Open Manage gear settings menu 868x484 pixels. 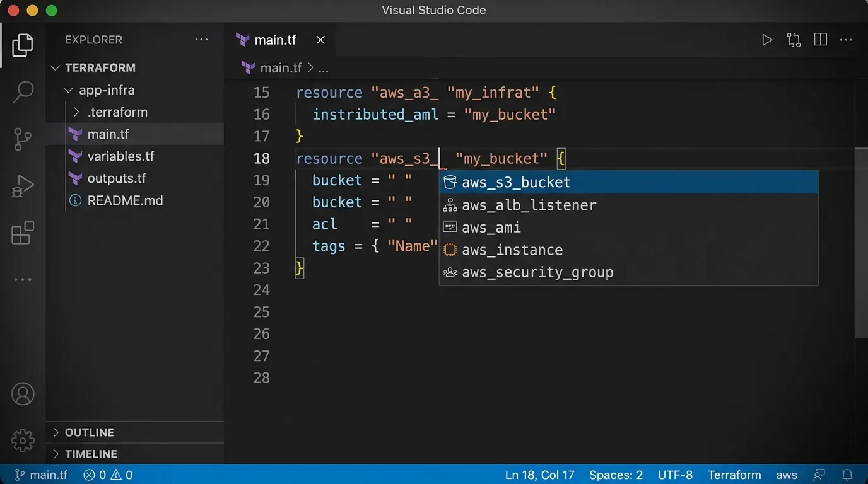pos(23,441)
